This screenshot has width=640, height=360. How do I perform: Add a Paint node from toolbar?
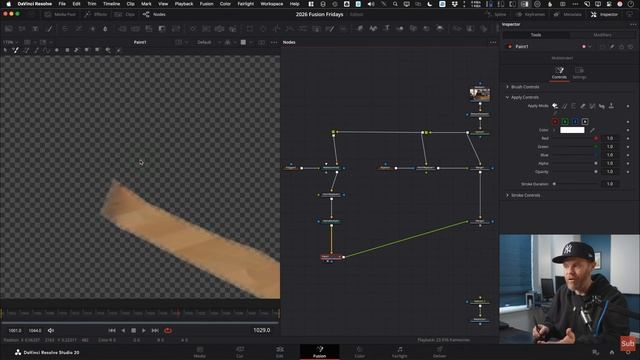49,29
